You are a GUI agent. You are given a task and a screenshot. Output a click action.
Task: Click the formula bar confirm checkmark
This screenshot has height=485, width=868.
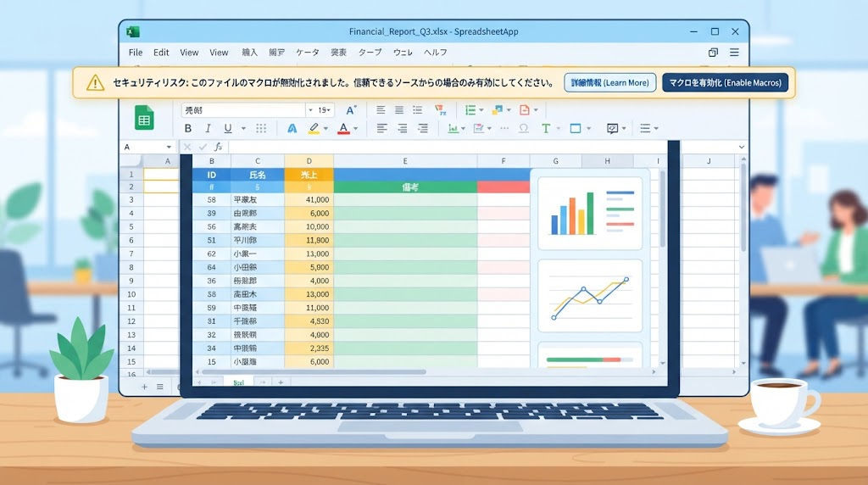203,147
